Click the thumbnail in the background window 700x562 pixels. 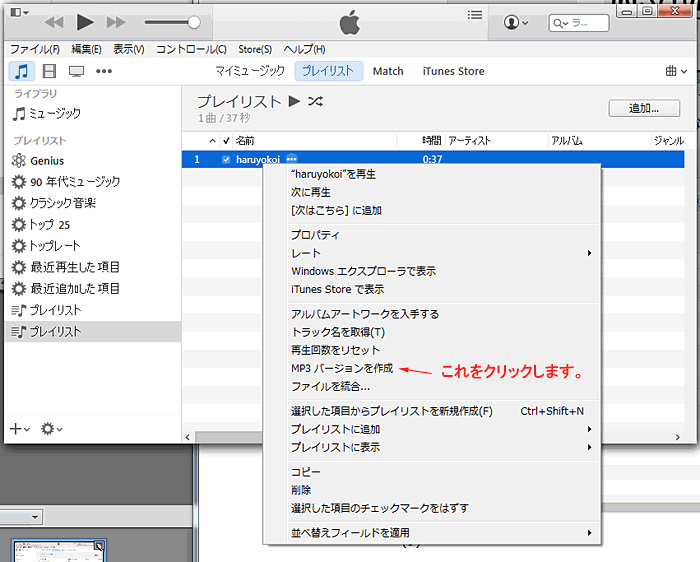click(x=59, y=552)
